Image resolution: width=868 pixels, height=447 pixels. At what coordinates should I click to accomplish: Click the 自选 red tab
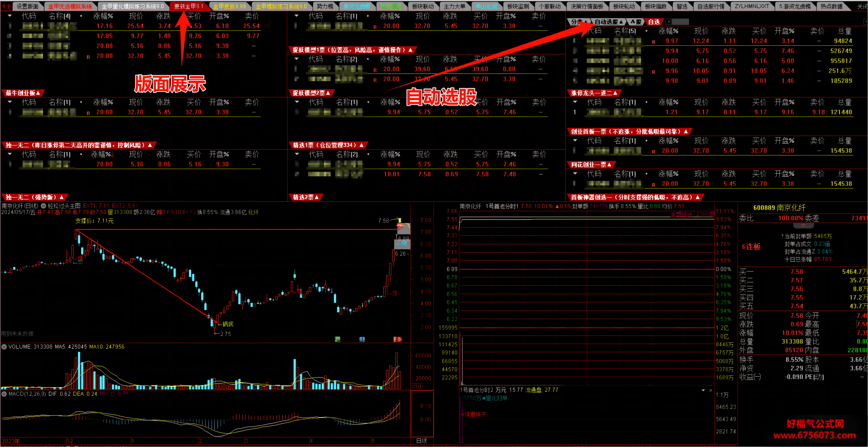(654, 22)
